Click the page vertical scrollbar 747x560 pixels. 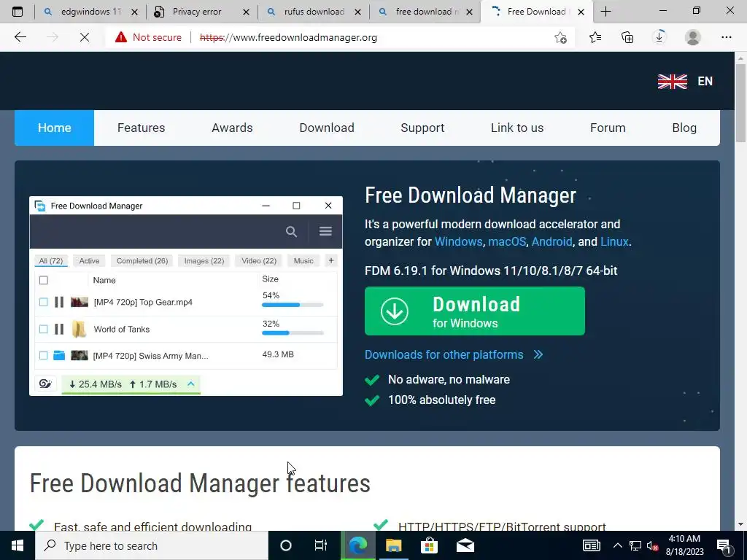coord(740,102)
